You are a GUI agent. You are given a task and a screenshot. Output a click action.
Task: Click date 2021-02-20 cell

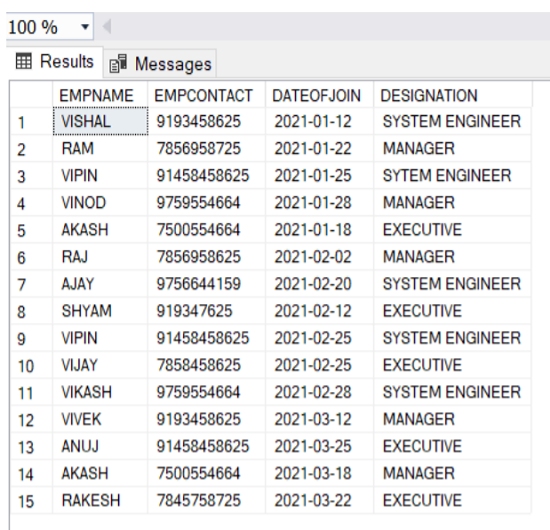[320, 284]
